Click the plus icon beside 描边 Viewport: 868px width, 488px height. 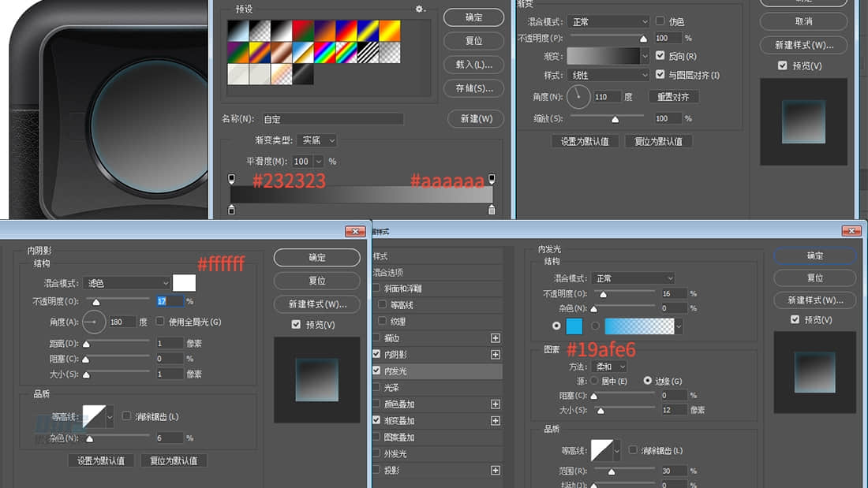coord(496,338)
